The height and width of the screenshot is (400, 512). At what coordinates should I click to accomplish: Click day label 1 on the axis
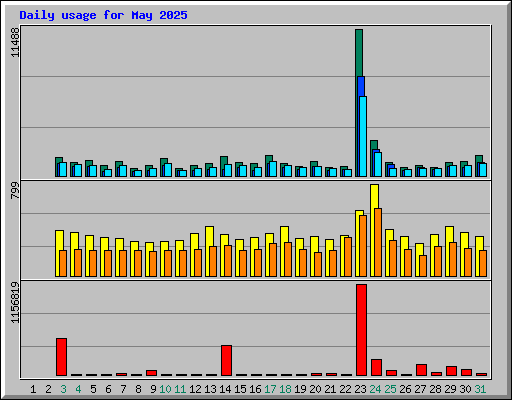[x=33, y=389]
